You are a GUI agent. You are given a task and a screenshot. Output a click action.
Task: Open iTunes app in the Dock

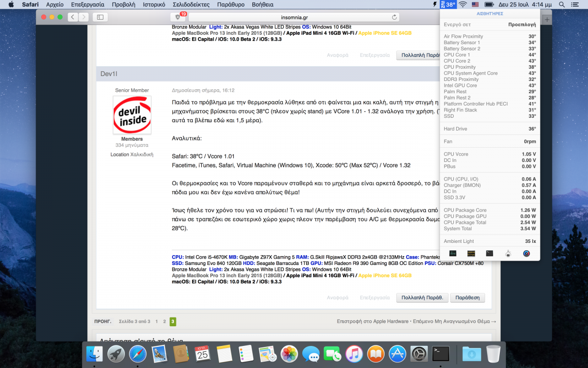point(354,353)
